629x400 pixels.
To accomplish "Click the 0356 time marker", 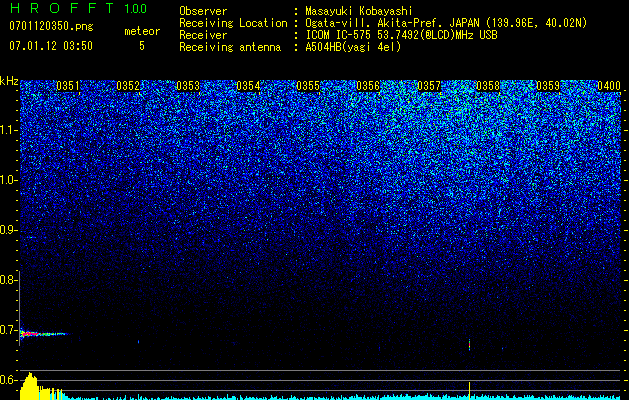I will click(x=368, y=86).
